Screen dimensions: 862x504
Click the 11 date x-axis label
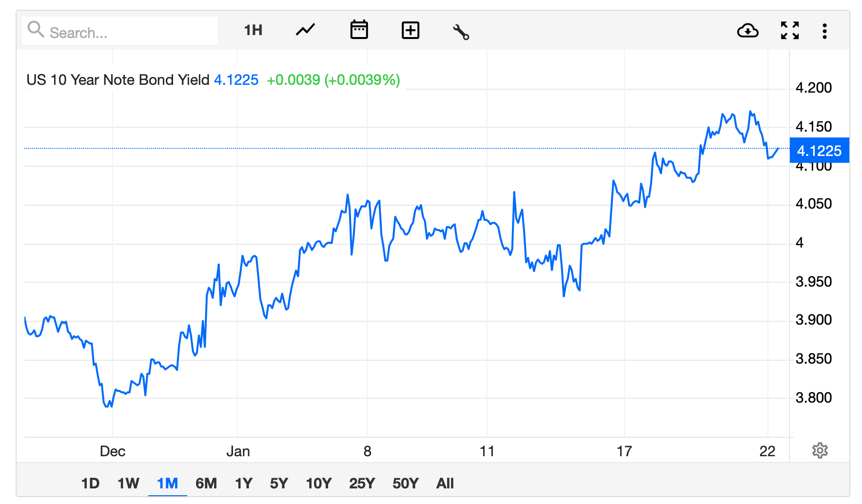tap(487, 451)
